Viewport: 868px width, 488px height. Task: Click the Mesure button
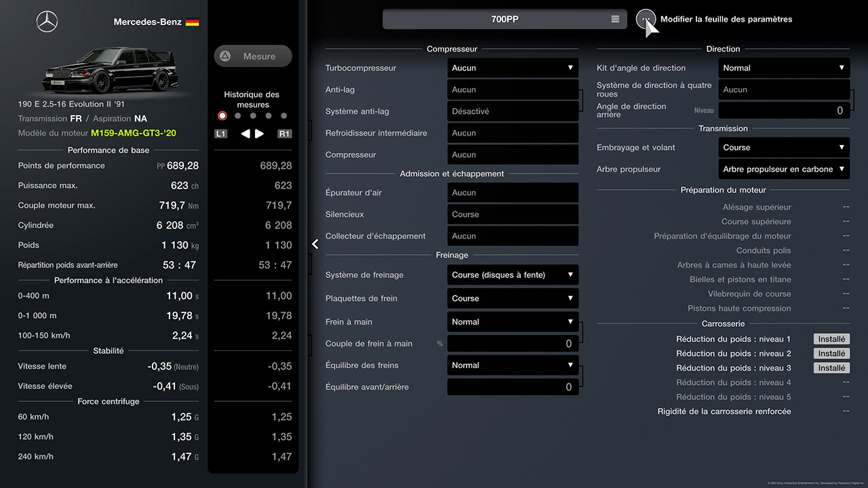pos(253,56)
